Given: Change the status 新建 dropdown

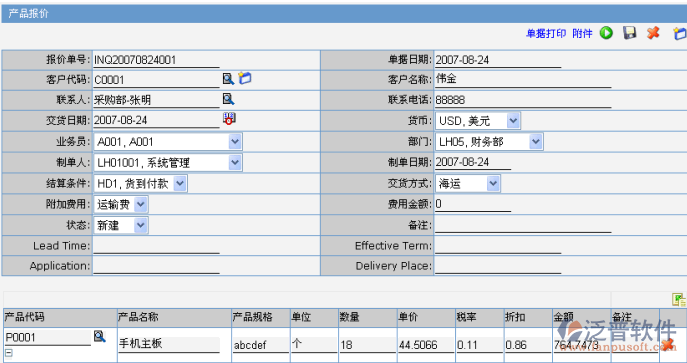Looking at the screenshot, I should (x=140, y=226).
